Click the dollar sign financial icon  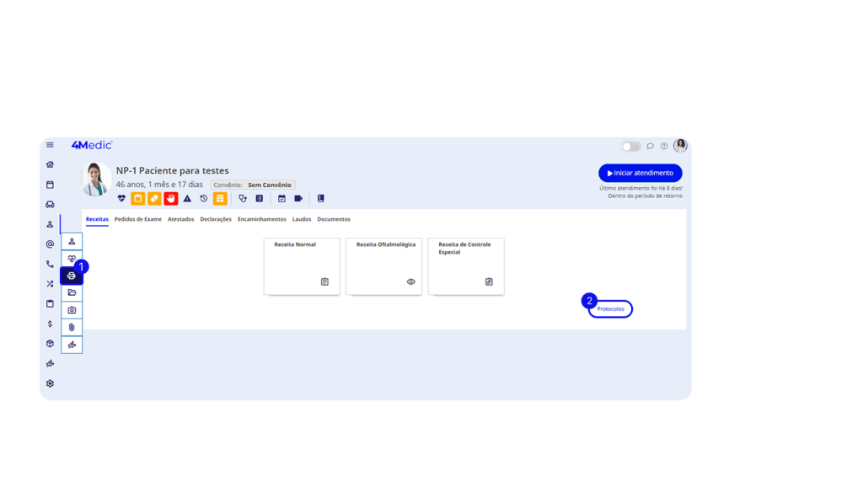pos(50,324)
